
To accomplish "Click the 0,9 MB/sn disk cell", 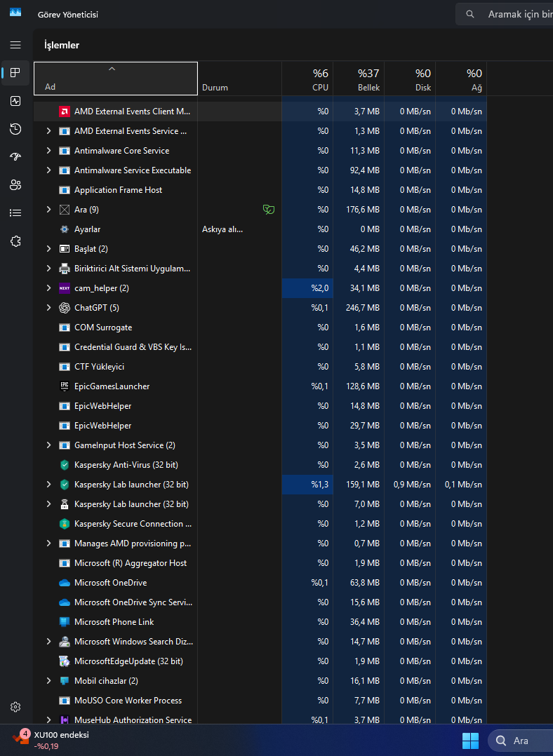I will point(410,484).
